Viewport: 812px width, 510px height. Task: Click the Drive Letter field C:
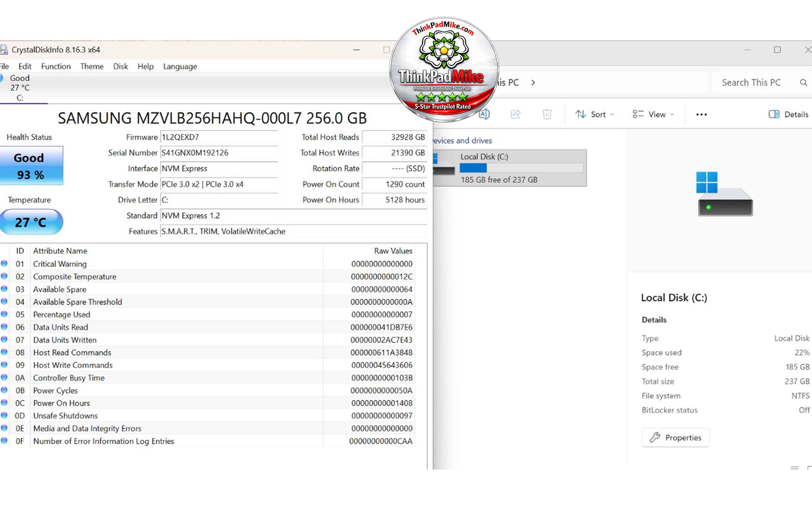[219, 200]
